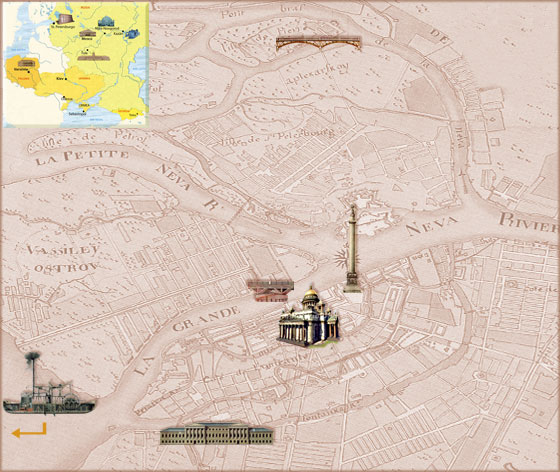The height and width of the screenshot is (472, 560).
Task: Click the red-brown bridge structure beside cathedral
Action: [271, 291]
